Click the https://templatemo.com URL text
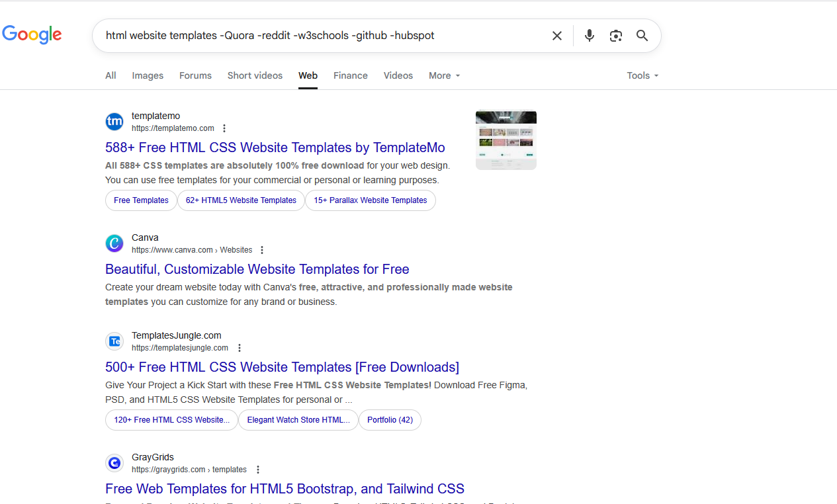 point(173,128)
